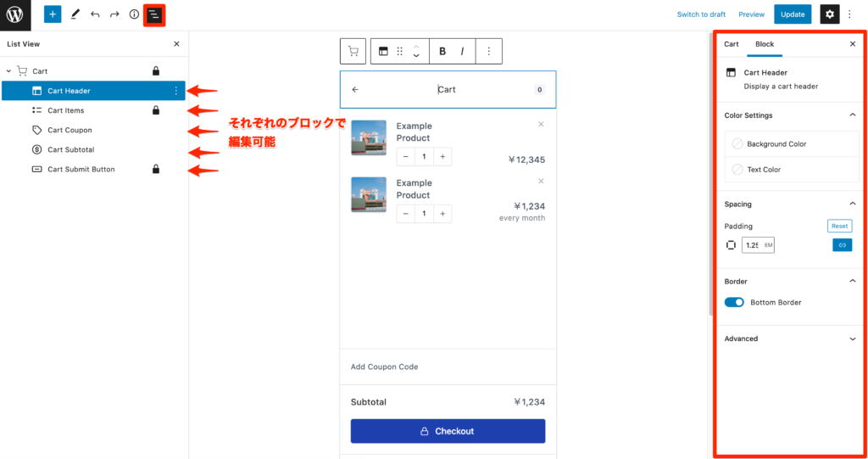Collapse the Color Settings section
The width and height of the screenshot is (868, 459).
pos(853,115)
